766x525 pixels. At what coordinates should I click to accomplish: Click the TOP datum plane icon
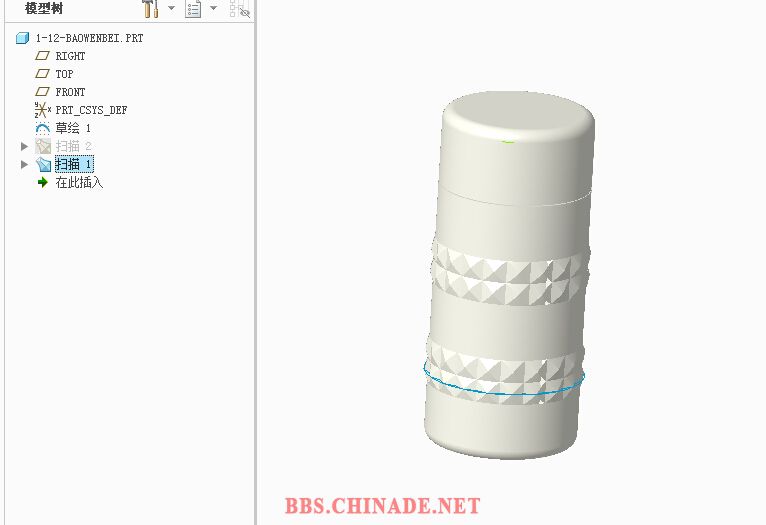pos(43,74)
